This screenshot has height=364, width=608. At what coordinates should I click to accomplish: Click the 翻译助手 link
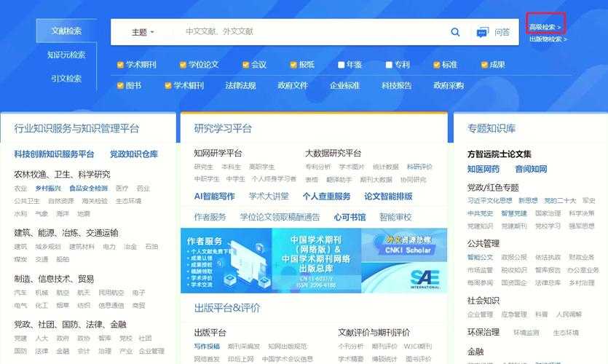[339, 180]
